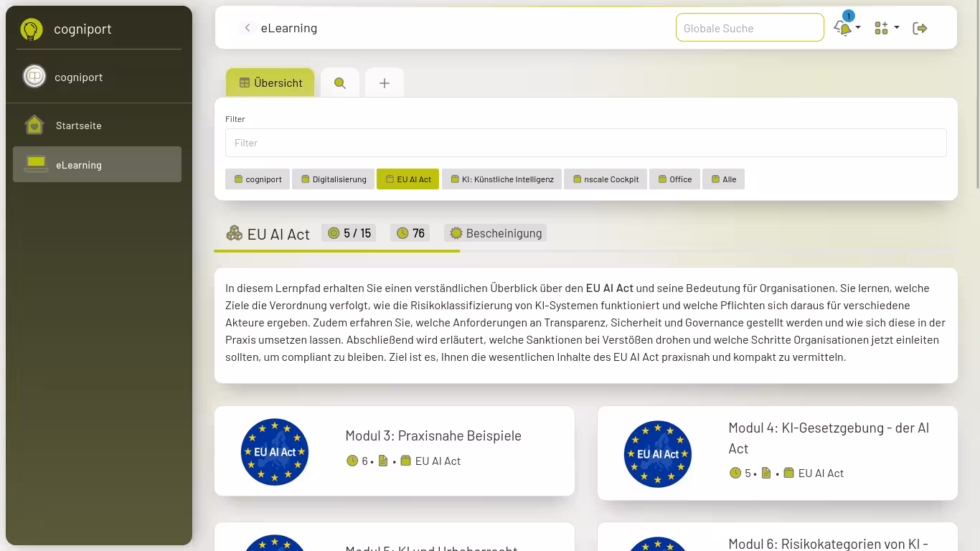Go back using the chevron beside eLearning
The image size is (980, 551).
pos(248,28)
